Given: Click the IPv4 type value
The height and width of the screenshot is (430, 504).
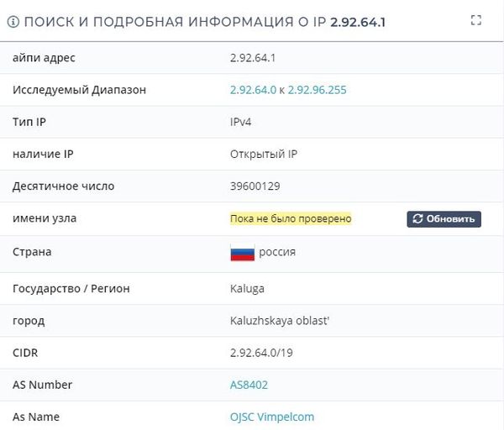Looking at the screenshot, I should pyautogui.click(x=240, y=122).
